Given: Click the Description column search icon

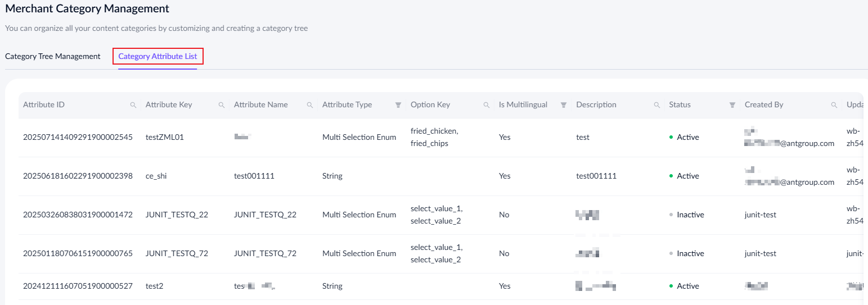Looking at the screenshot, I should [656, 105].
